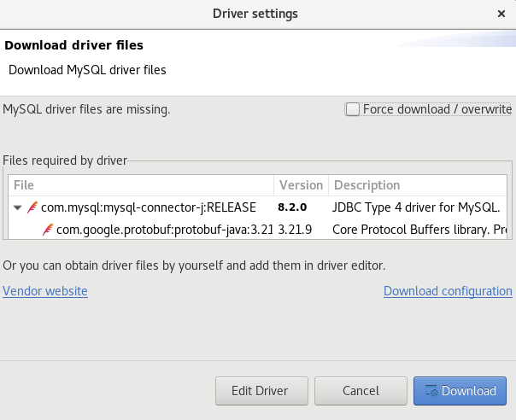Image resolution: width=516 pixels, height=420 pixels.
Task: Click the Download button's download icon
Action: [x=431, y=391]
